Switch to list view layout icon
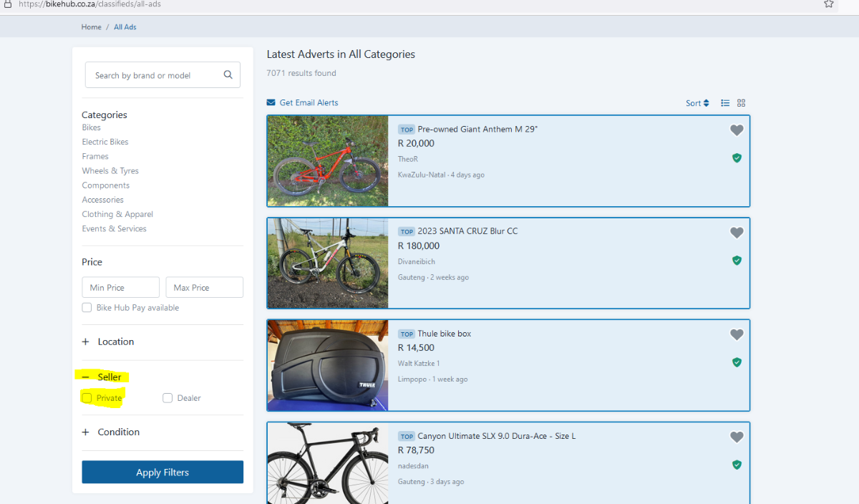 (x=725, y=103)
